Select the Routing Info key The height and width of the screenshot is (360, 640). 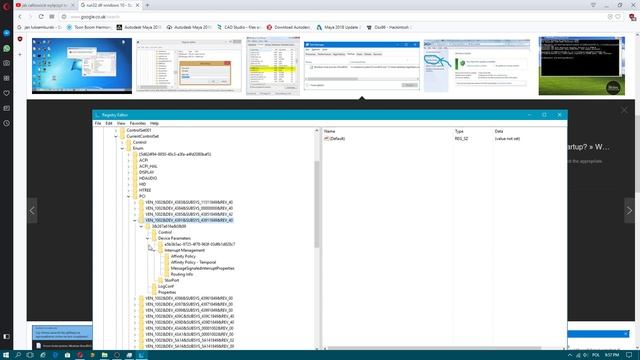coord(182,274)
